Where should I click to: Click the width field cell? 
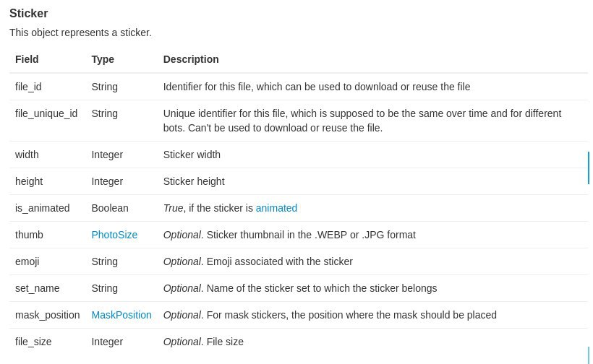pos(27,155)
